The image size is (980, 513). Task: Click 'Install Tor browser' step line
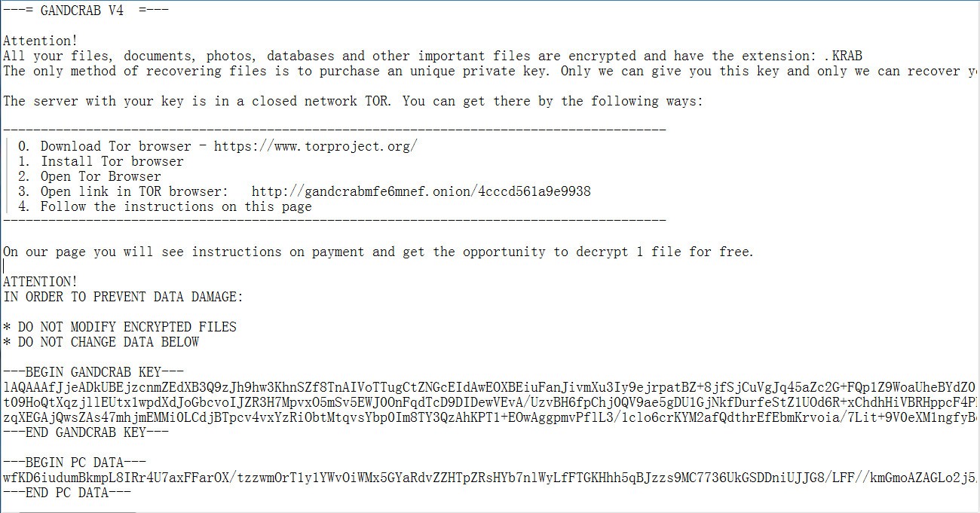(112, 161)
